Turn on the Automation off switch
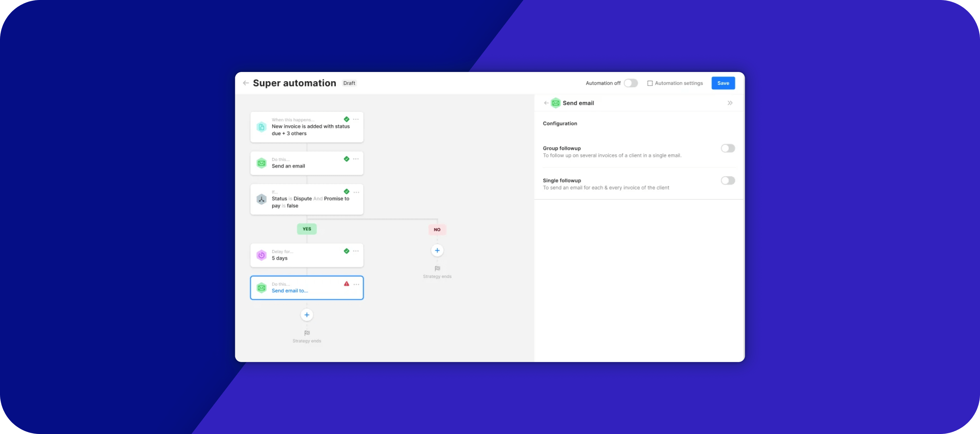This screenshot has height=434, width=980. pyautogui.click(x=631, y=83)
